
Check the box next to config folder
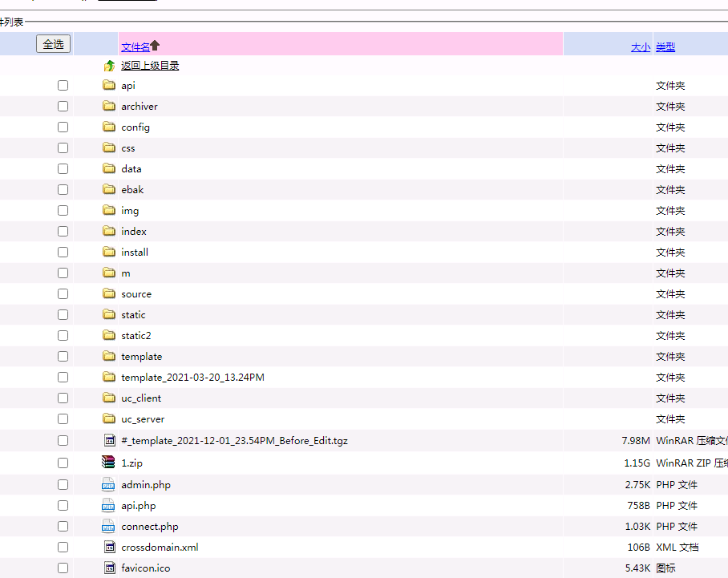coord(63,127)
